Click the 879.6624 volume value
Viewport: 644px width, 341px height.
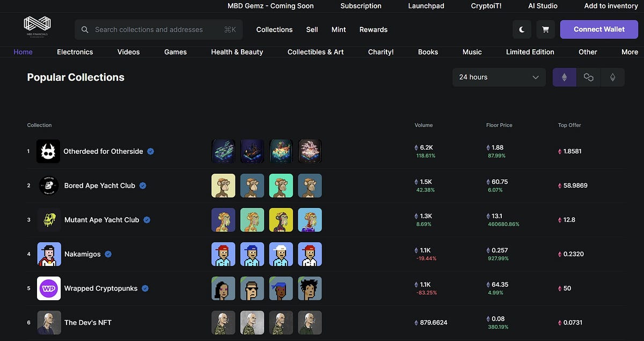(434, 323)
